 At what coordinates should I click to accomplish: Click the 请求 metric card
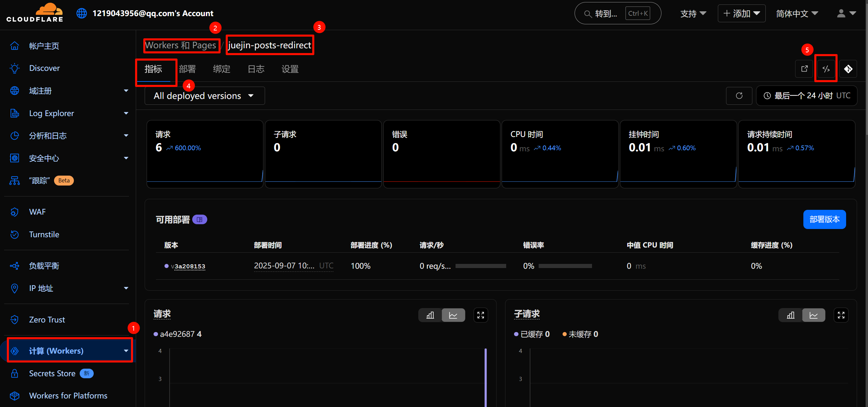205,154
